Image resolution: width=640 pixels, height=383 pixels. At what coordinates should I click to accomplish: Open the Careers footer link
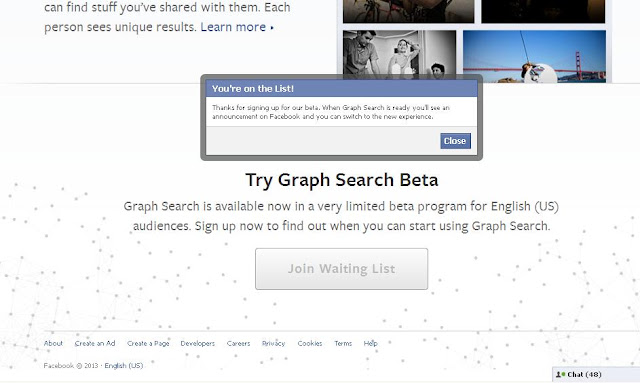[238, 343]
